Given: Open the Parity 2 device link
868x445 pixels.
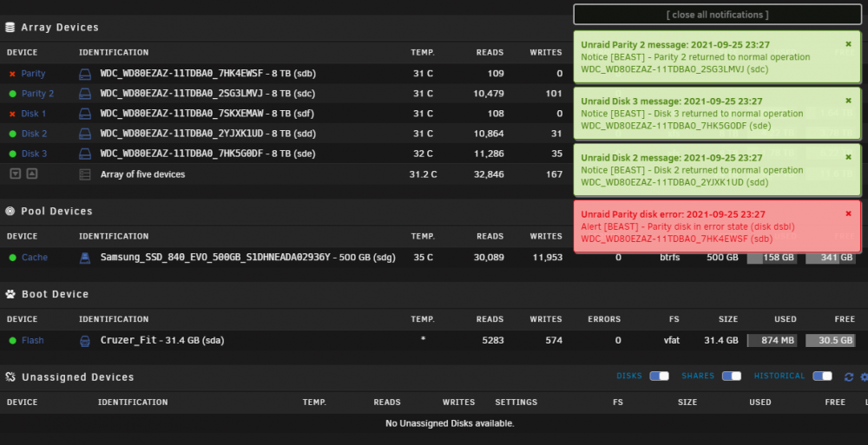Looking at the screenshot, I should tap(37, 94).
